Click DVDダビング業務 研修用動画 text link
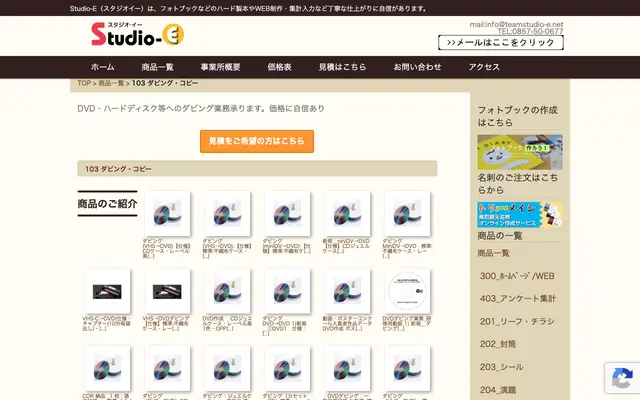Image resolution: width=640 pixels, height=400 pixels. [407, 324]
